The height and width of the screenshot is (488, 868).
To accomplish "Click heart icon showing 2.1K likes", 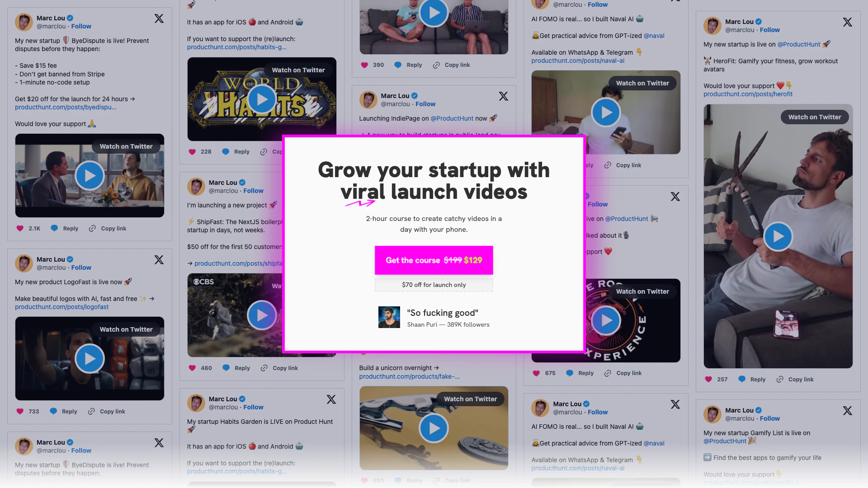I will tap(20, 228).
